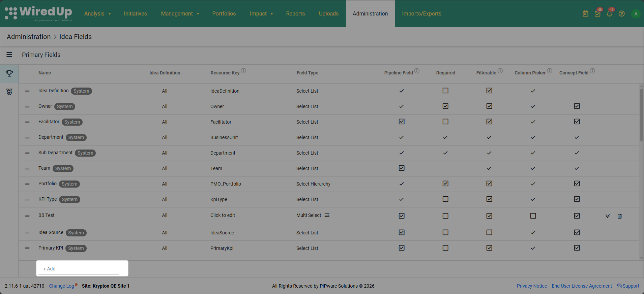644x294 pixels.
Task: Toggle Required checkbox for Idea Definition
Action: pos(445,91)
